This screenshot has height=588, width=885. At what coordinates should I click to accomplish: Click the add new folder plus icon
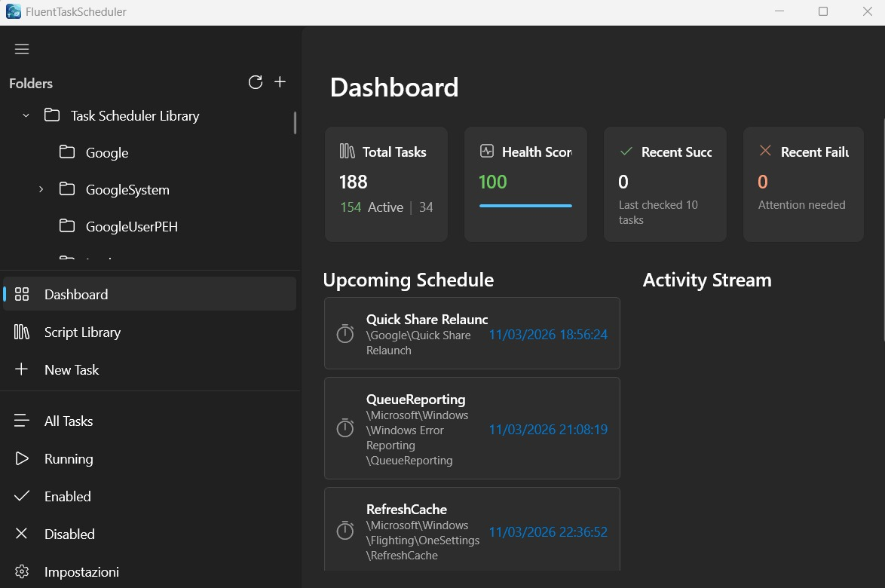[280, 81]
